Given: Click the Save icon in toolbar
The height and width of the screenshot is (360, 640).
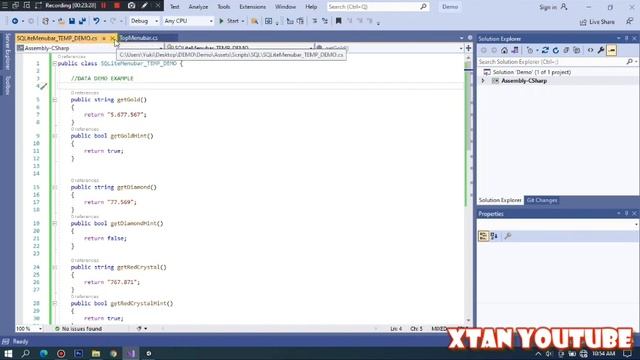Looking at the screenshot, I should tap(72, 21).
